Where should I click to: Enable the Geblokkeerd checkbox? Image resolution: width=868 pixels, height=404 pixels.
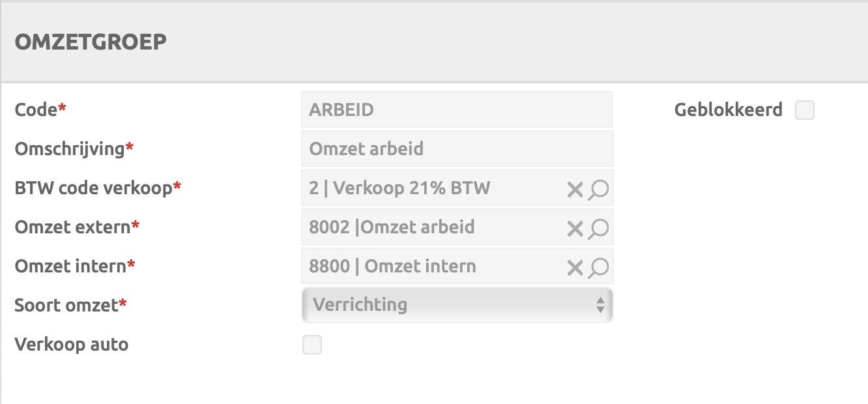805,110
